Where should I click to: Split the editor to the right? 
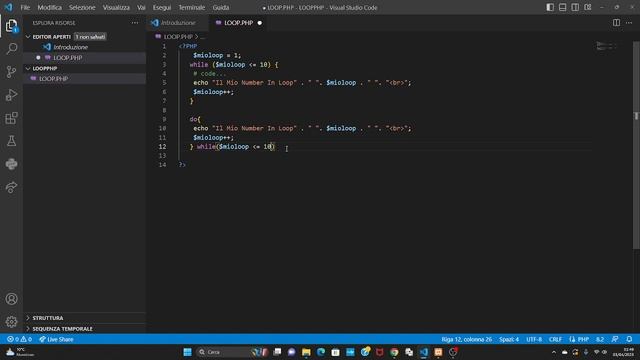616,23
